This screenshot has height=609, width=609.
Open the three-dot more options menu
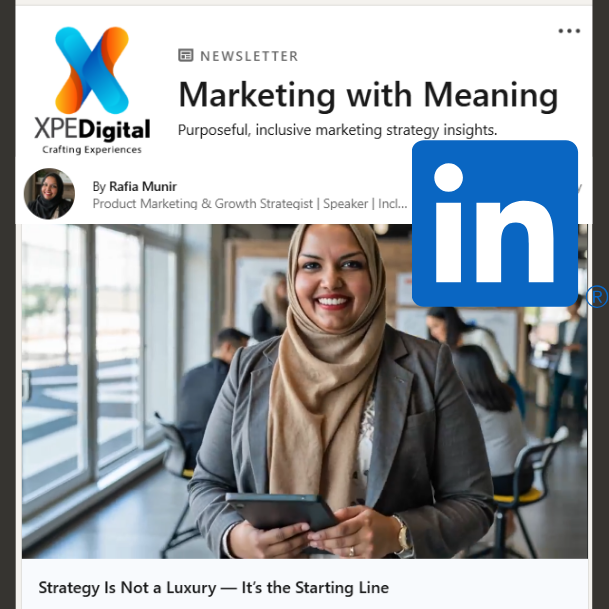(x=569, y=31)
